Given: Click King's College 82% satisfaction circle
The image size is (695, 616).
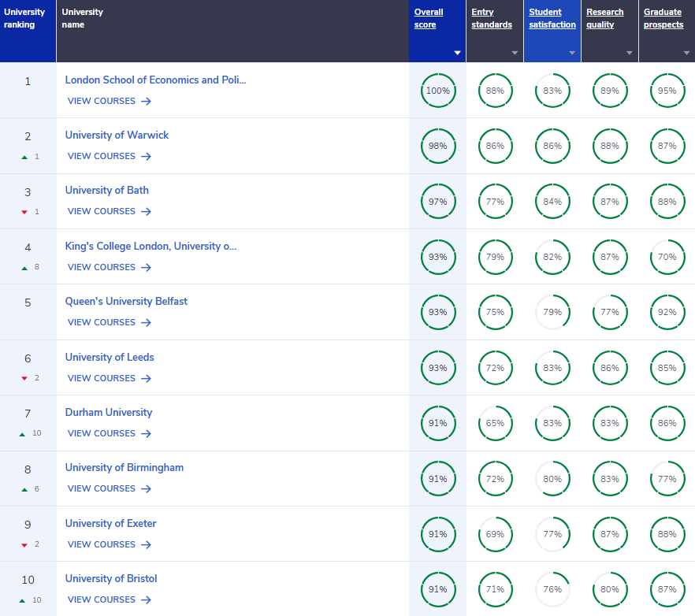Looking at the screenshot, I should [552, 257].
